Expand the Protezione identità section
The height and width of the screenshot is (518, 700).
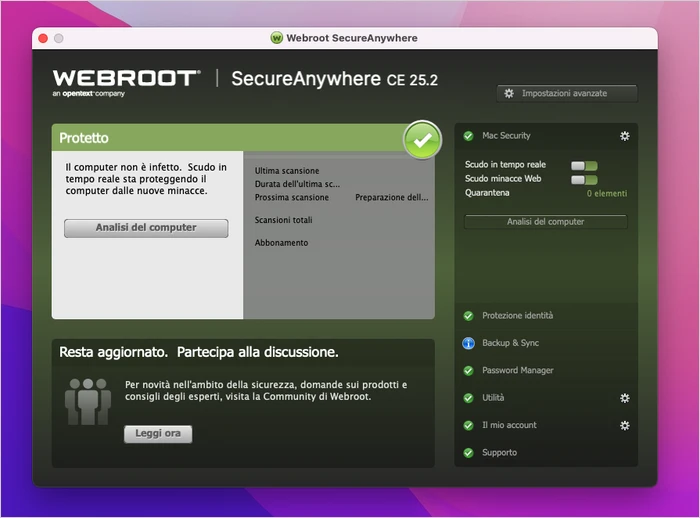[517, 316]
